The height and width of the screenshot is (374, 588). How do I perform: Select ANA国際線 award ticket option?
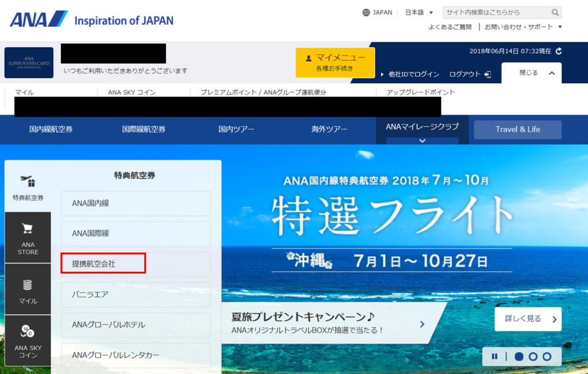click(136, 234)
